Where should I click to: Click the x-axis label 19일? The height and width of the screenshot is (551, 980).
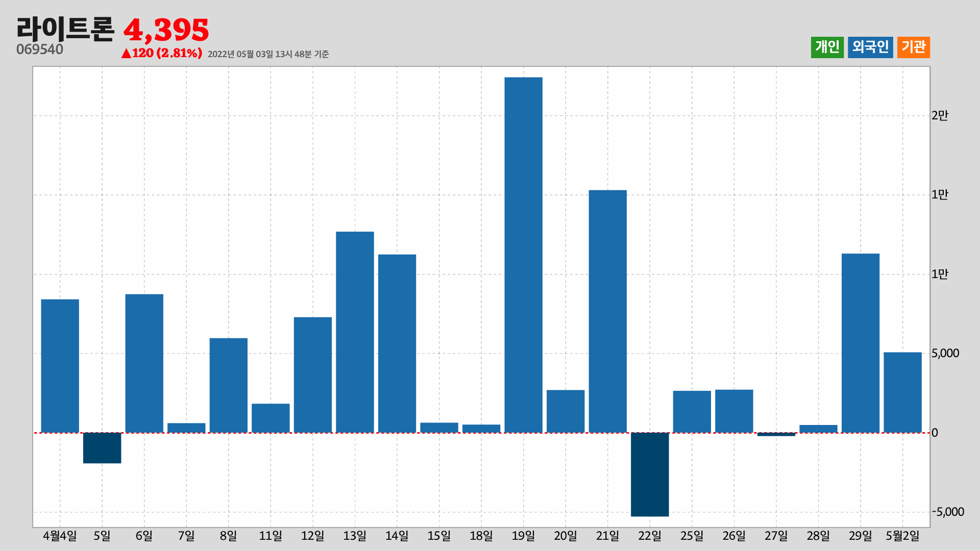pyautogui.click(x=523, y=536)
